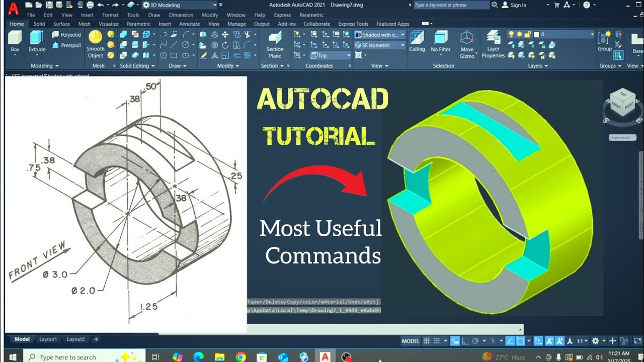
Task: Save the drawing from quick access toolbar
Action: coord(49,5)
